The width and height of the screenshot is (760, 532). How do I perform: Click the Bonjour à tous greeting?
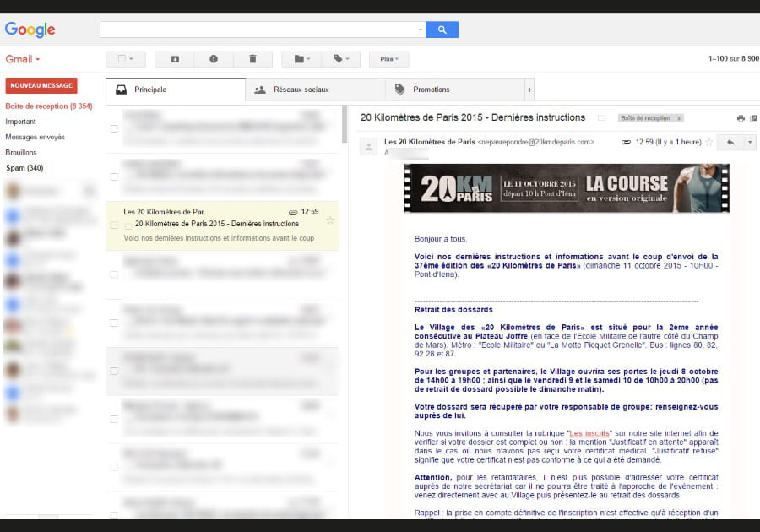click(441, 239)
